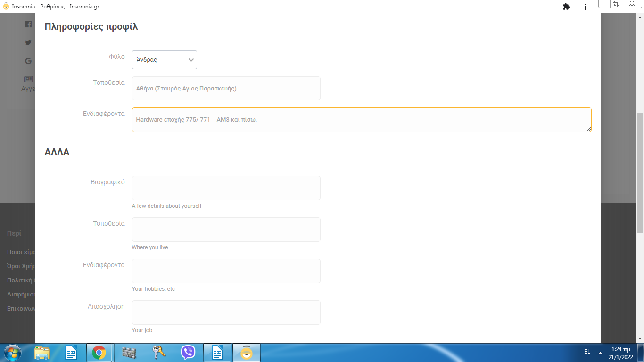Viewport: 644px width, 362px height.
Task: Click the A few details about yourself hint
Action: point(167,206)
